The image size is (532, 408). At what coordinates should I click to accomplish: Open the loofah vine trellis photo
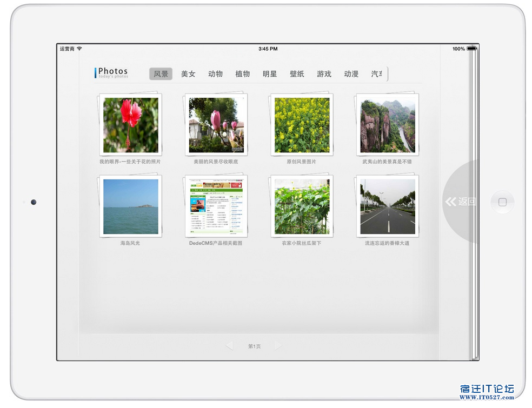[x=302, y=206]
